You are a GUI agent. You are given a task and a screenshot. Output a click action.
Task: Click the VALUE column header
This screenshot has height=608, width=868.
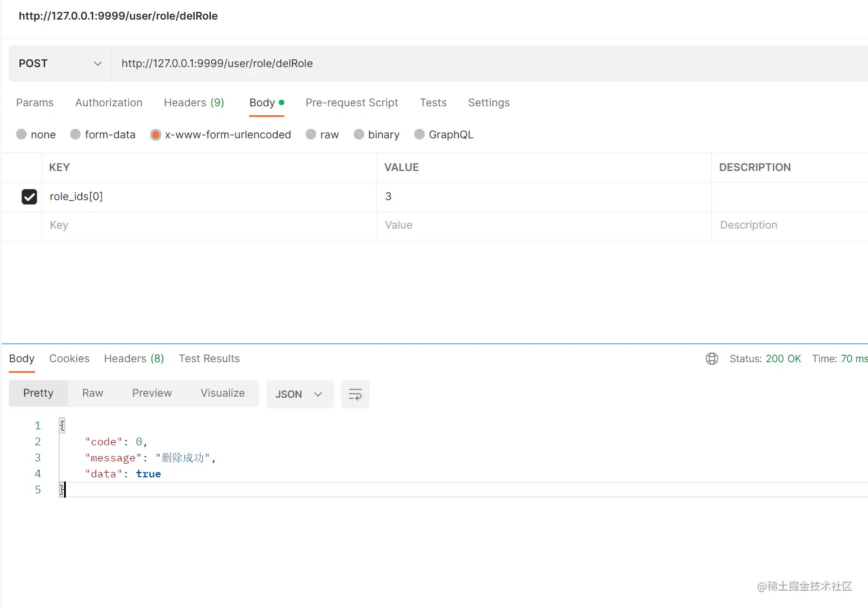402,167
